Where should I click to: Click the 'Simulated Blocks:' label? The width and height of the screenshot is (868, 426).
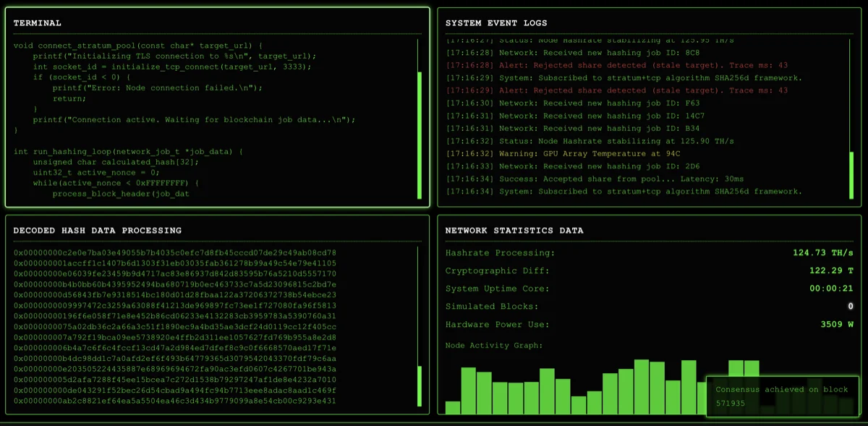[493, 307]
